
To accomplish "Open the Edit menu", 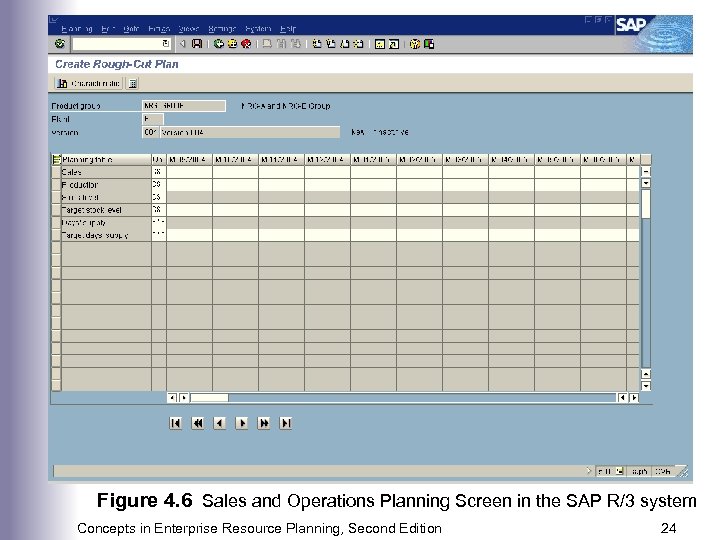I will tap(107, 29).
